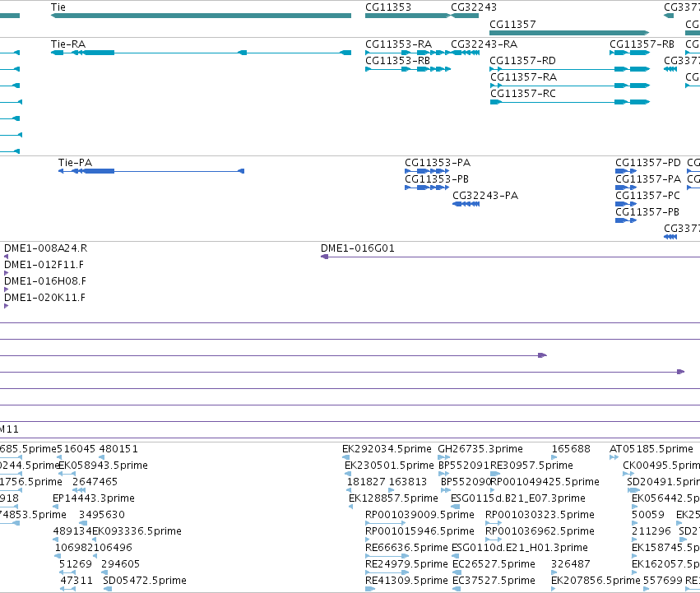Viewport: 700px width, 593px height.
Task: Select protein CG11353-PB
Action: pos(437,179)
